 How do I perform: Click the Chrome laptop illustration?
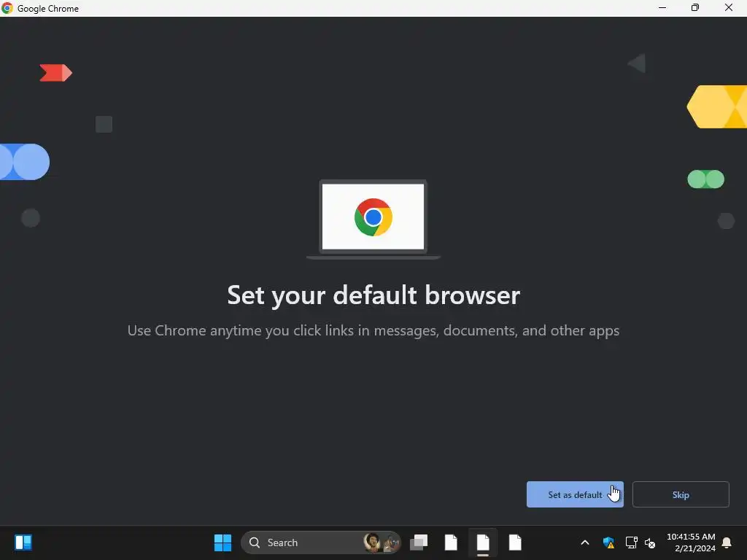pyautogui.click(x=373, y=219)
